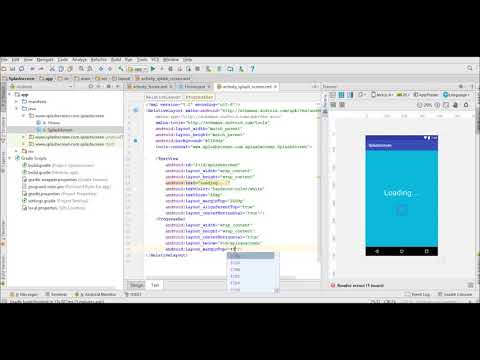Screen dimensions: 480x360
Task: Toggle design surface view in preview
Action: 333,95
